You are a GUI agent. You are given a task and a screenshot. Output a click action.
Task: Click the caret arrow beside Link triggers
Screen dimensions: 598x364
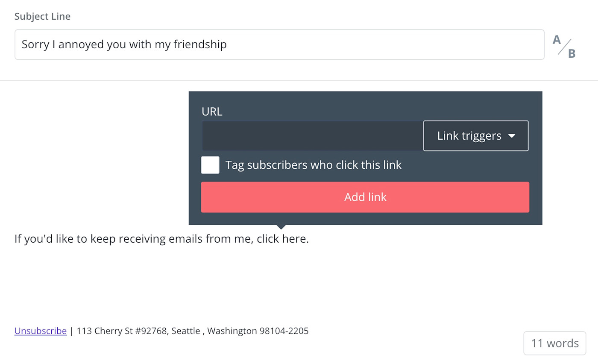[x=512, y=136]
